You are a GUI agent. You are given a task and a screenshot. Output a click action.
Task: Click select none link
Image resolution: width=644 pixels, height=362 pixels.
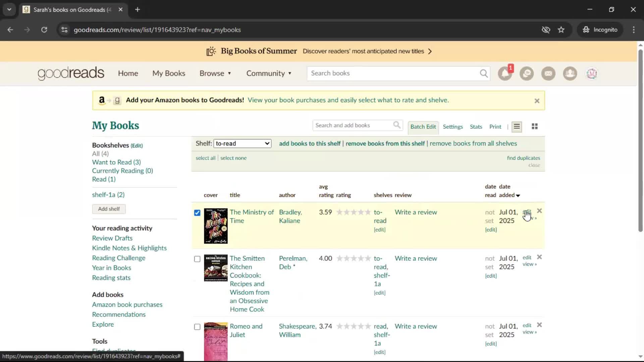pyautogui.click(x=233, y=158)
